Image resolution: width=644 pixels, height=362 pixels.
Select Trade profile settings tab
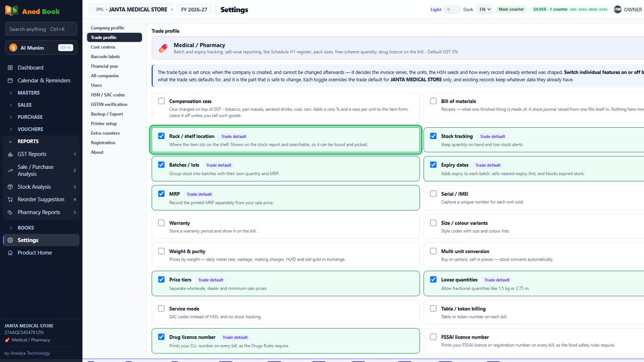[x=115, y=37]
